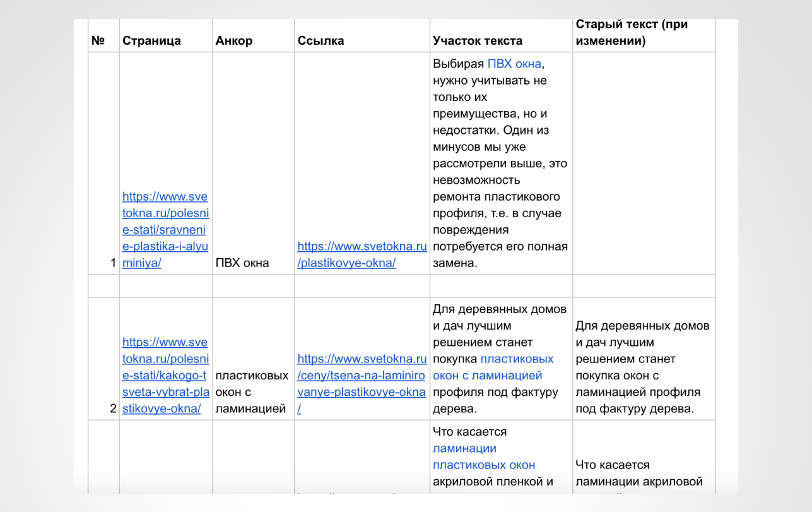
Task: Open the sravnenie-plastika-i-alyuminiya page link
Action: point(165,230)
